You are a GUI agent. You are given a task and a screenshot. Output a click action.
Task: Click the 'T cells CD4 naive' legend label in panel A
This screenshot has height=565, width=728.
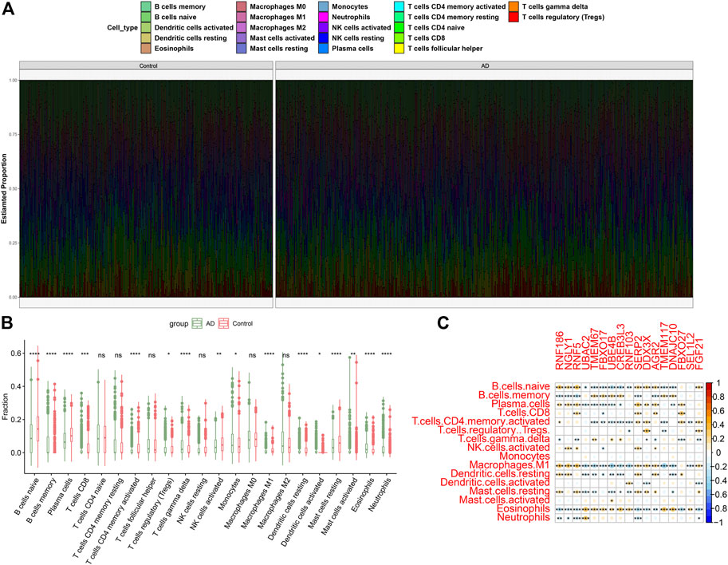(436, 27)
